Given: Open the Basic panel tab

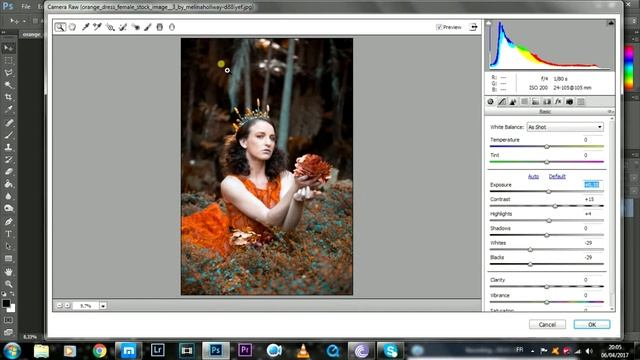Looking at the screenshot, I should [x=490, y=102].
